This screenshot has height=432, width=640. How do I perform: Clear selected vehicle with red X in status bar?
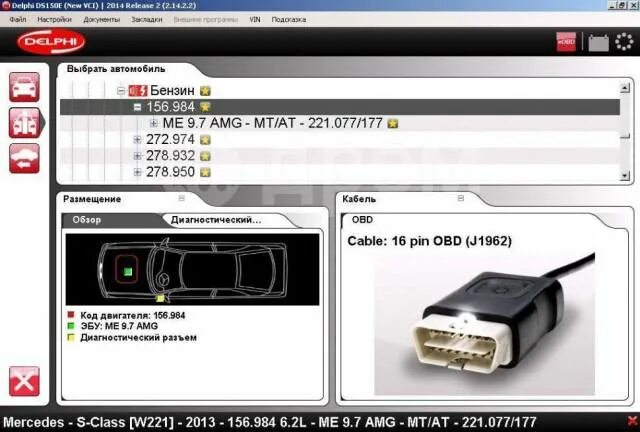click(x=632, y=421)
